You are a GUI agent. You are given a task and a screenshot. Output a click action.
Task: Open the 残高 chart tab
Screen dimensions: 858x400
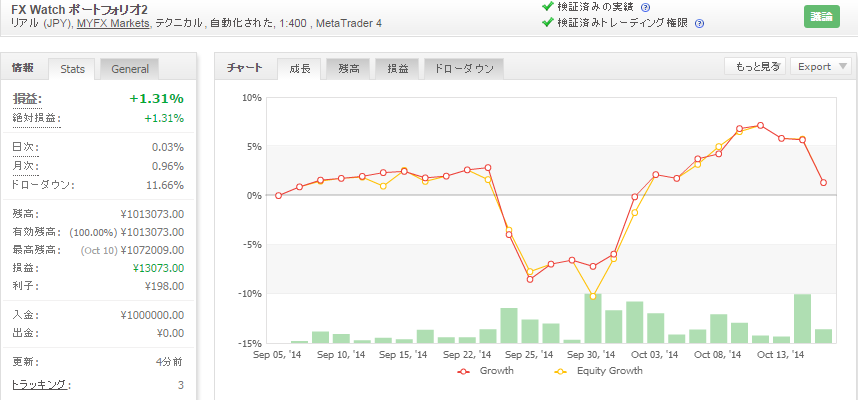348,69
